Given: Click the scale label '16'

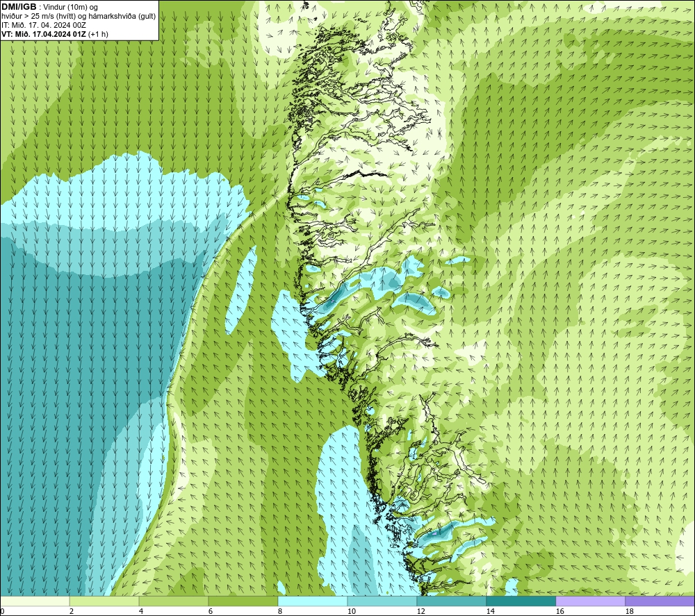Looking at the screenshot, I should tap(559, 611).
